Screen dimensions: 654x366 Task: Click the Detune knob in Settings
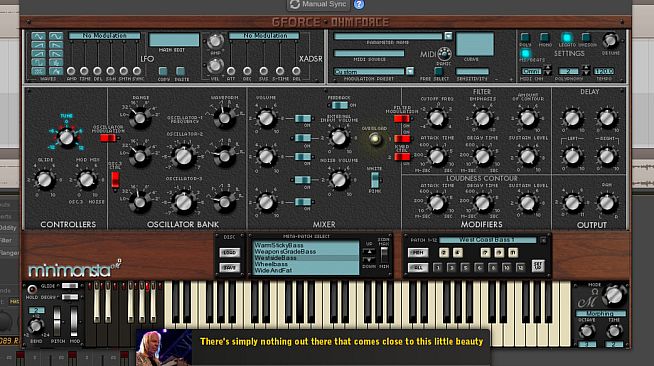pyautogui.click(x=611, y=40)
